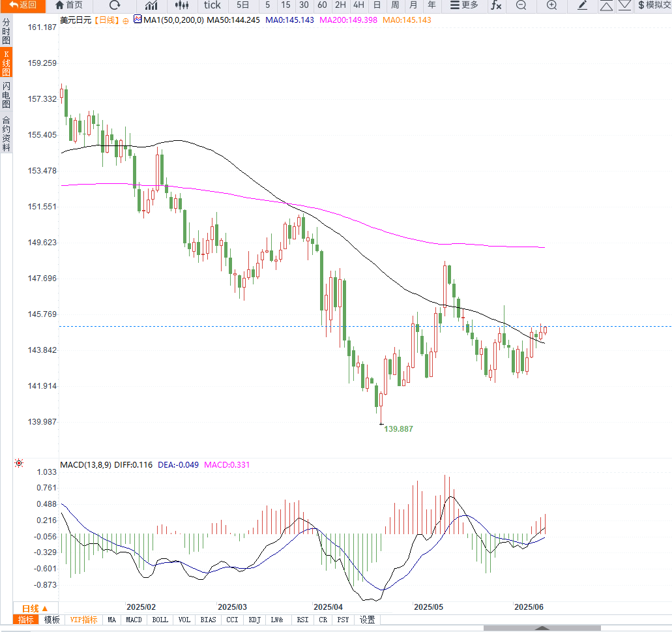Apply the MACD indicator tab
Viewport: 672px width, 632px height.
click(x=134, y=620)
